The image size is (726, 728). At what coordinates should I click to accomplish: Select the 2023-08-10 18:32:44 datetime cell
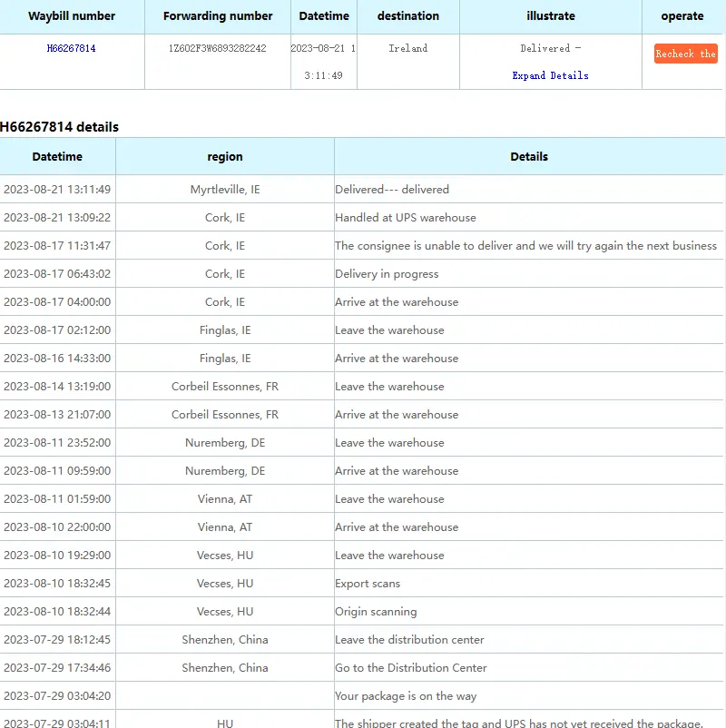57,612
